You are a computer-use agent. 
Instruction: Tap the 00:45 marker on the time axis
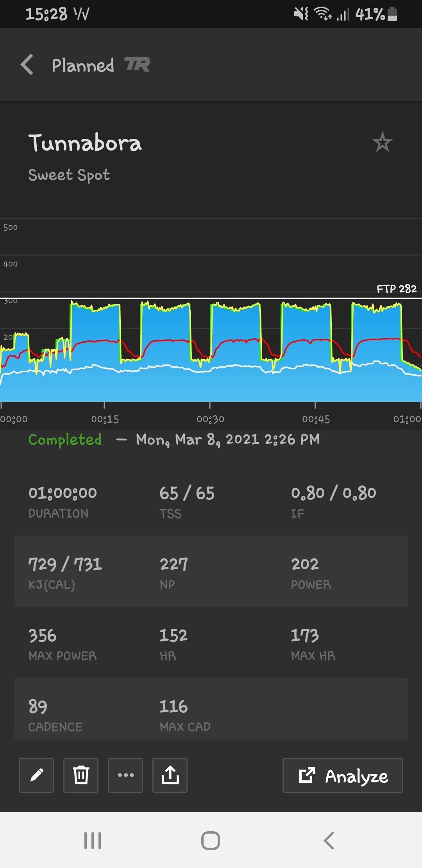[316, 419]
